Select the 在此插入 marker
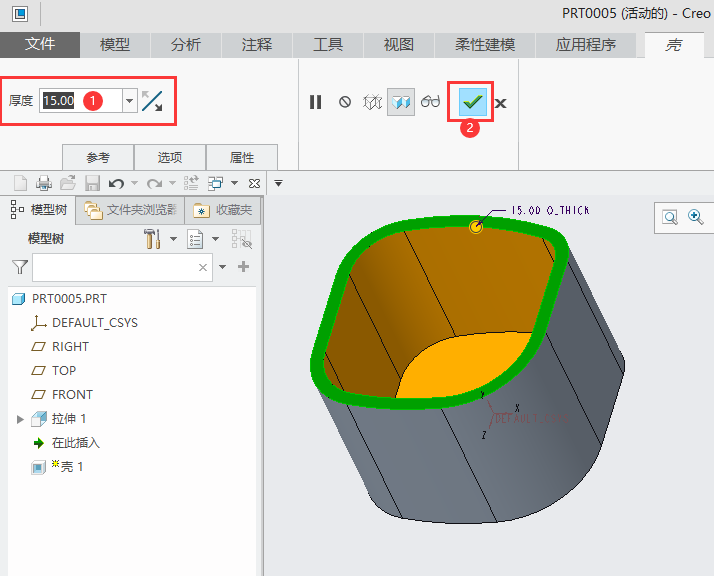The image size is (714, 576). [x=76, y=443]
